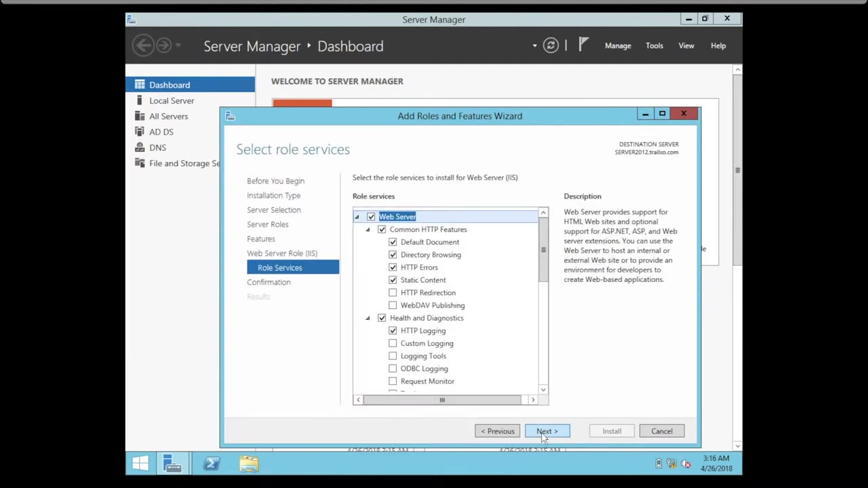Uncheck HTTP Logging
This screenshot has height=488, width=868.
[x=393, y=331]
